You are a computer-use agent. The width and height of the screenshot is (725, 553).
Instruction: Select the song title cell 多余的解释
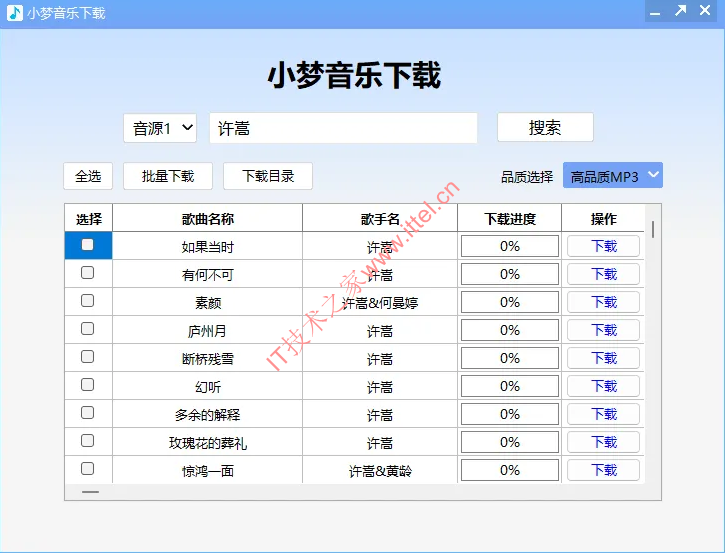(x=208, y=414)
